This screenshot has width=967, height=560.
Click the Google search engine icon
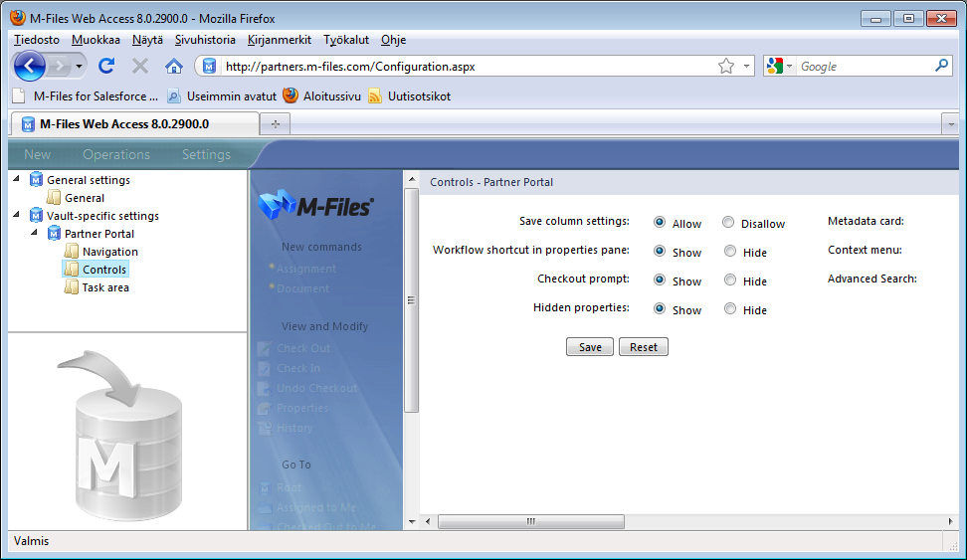(775, 66)
